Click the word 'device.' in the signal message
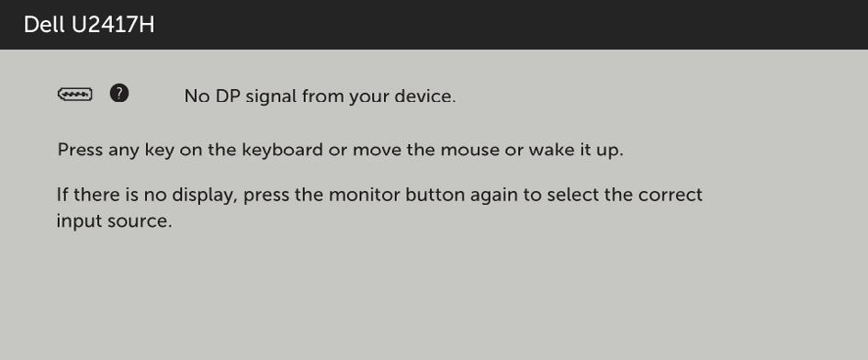Viewport: 868px width, 360px height. pos(424,96)
